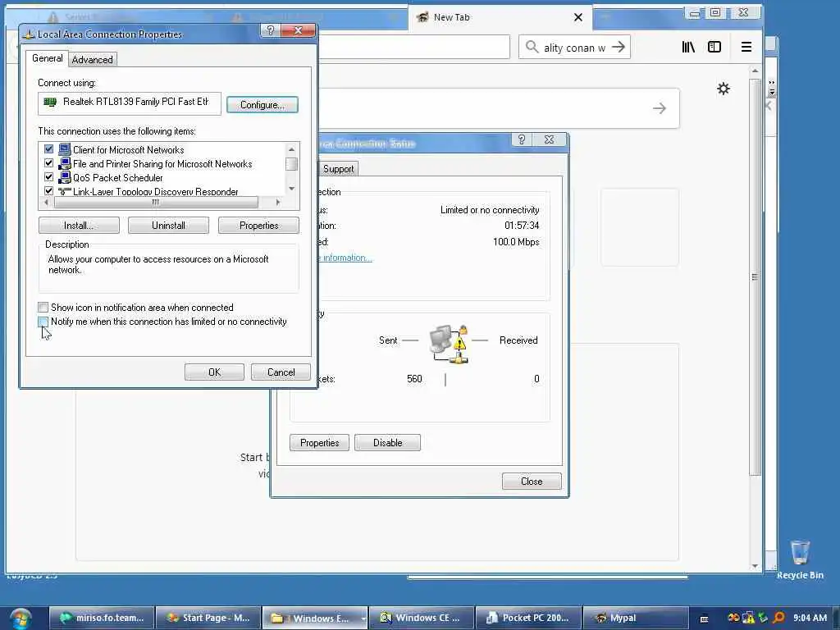840x630 pixels.
Task: Switch to Start Page taskbar item
Action: tap(208, 618)
